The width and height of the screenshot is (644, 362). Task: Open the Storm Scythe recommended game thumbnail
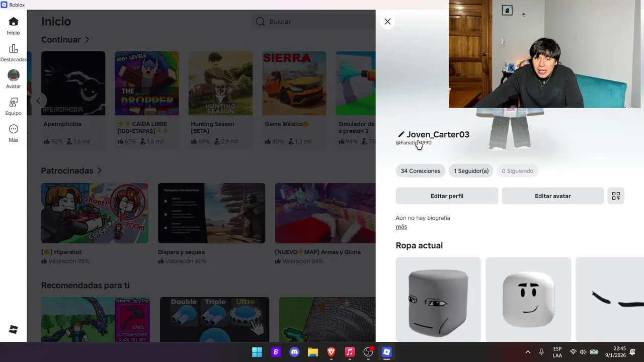(x=96, y=319)
